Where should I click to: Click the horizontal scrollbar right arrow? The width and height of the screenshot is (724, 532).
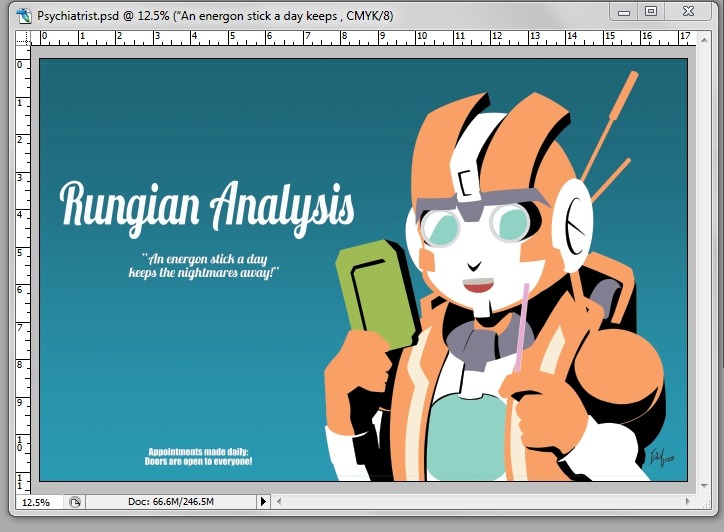pyautogui.click(x=688, y=502)
